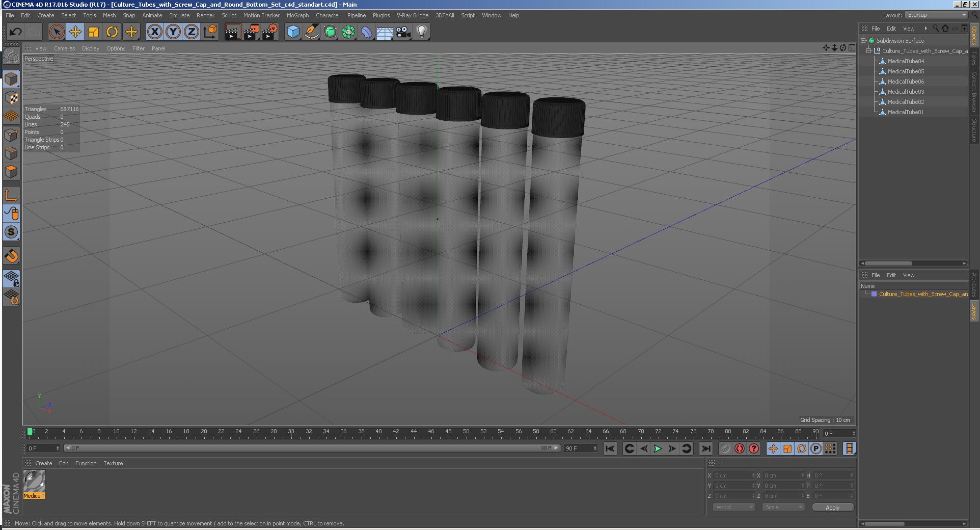Image resolution: width=980 pixels, height=530 pixels.
Task: Open render settings icon with gear
Action: 270,32
